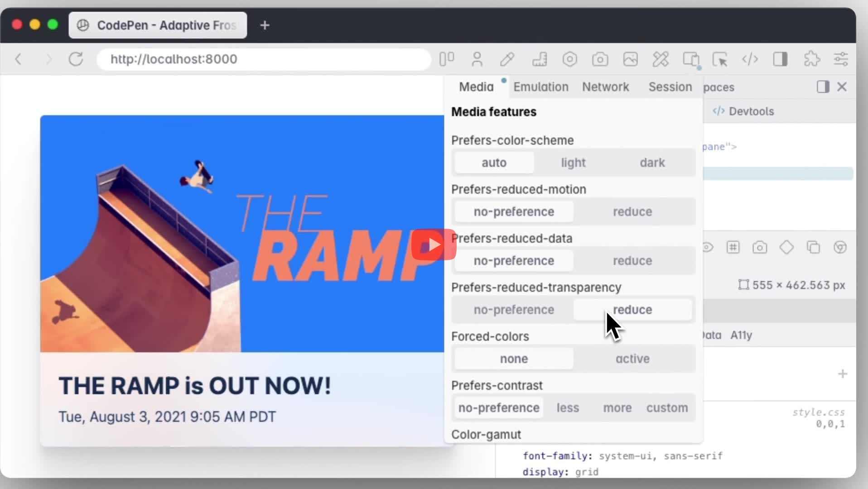The height and width of the screenshot is (489, 868).
Task: Open the crossed ruler design tools icon
Action: (661, 59)
